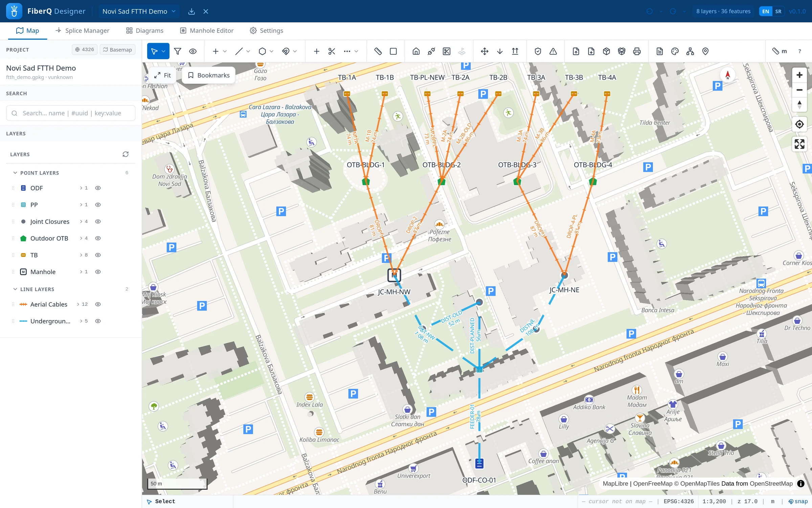Click the double up-arrow tool

click(515, 51)
